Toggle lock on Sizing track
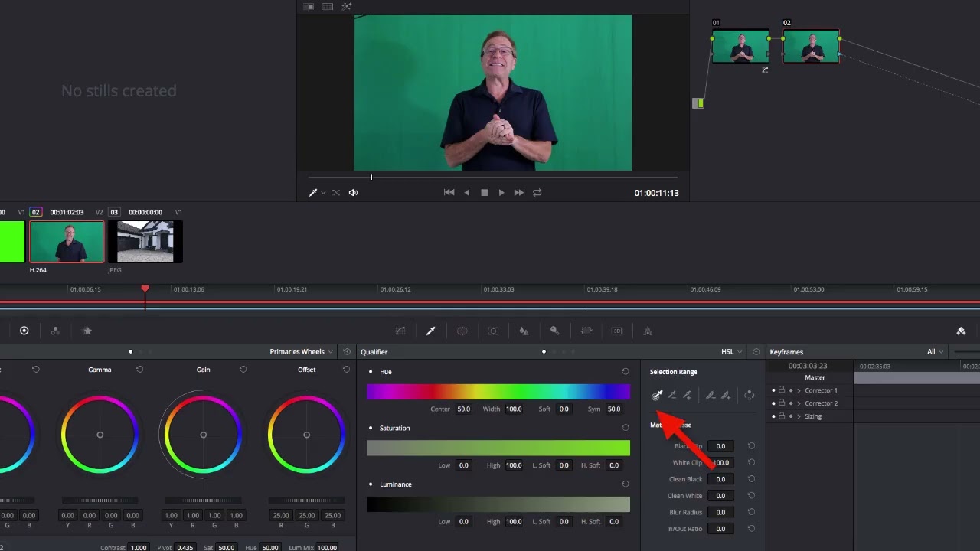This screenshot has height=551, width=980. 782,416
